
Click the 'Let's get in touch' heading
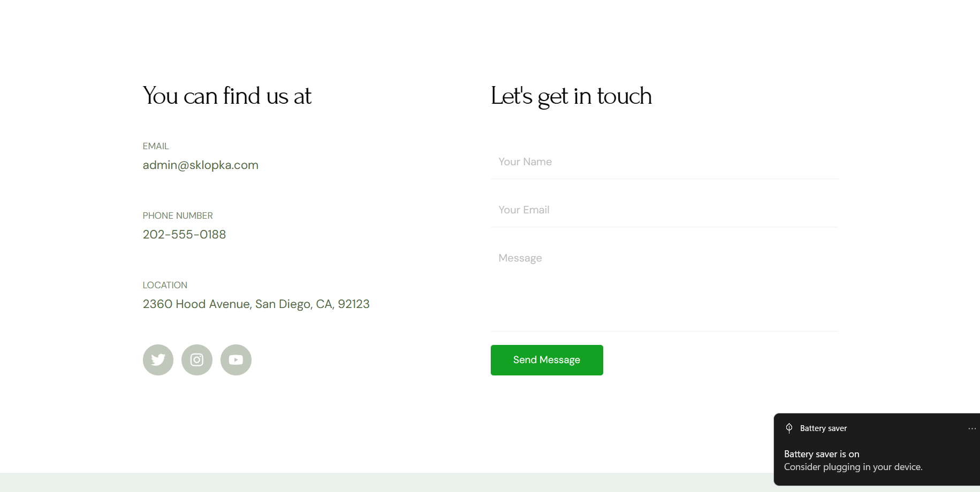[x=571, y=96]
